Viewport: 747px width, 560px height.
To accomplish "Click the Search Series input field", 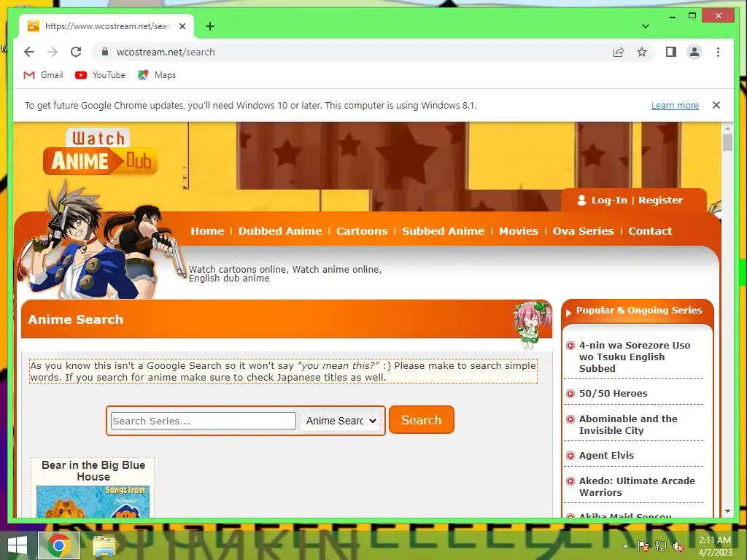I will [x=204, y=421].
